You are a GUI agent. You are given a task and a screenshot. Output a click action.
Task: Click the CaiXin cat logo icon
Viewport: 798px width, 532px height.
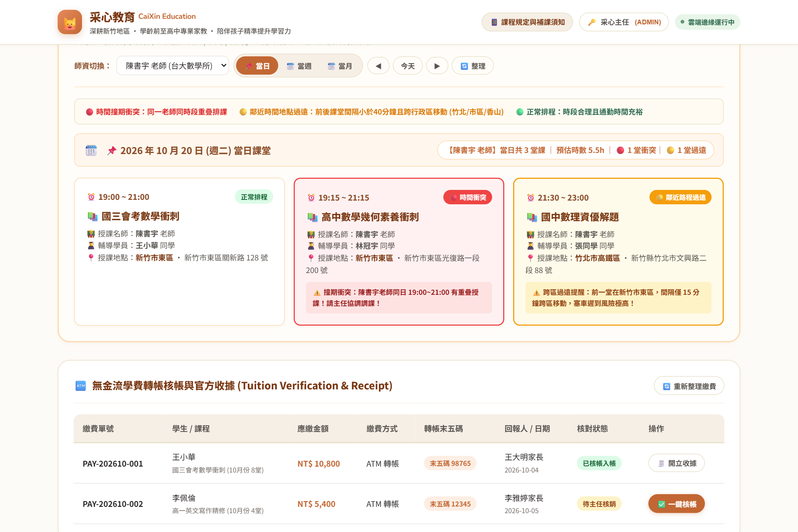70,22
